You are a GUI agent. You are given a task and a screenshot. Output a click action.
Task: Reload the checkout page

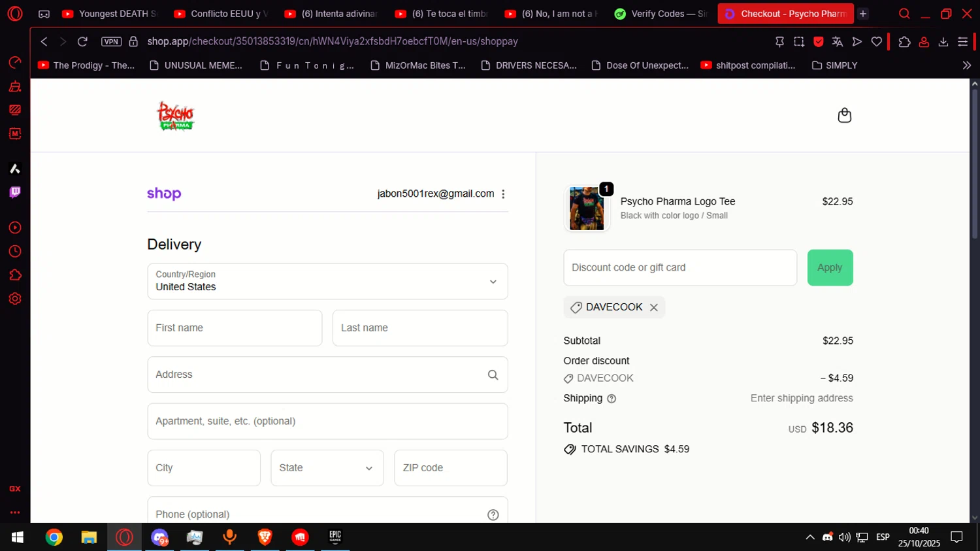[82, 41]
